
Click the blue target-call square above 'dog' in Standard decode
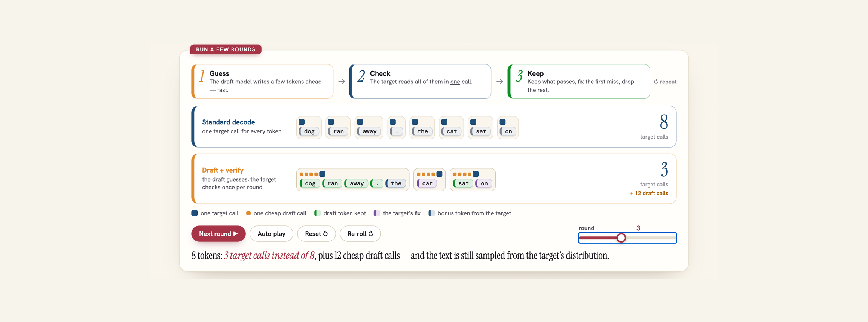[302, 122]
